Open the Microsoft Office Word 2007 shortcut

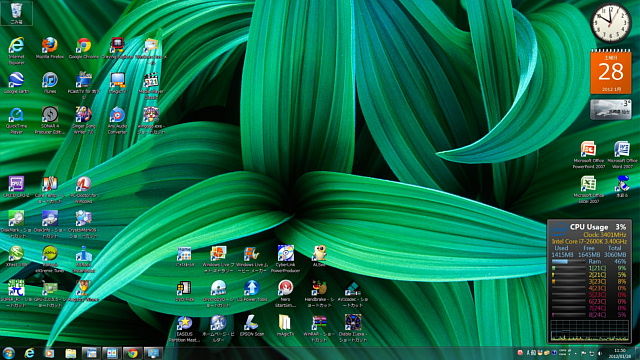coord(622,155)
